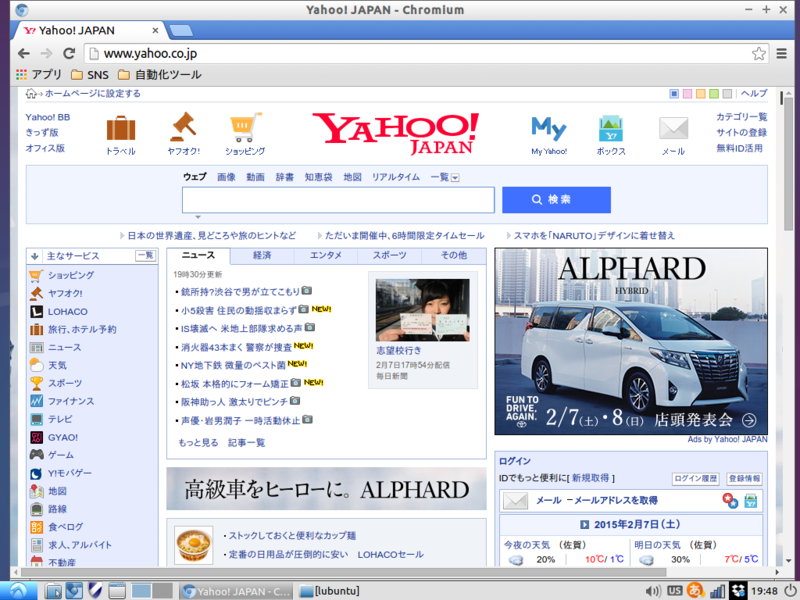This screenshot has height=600, width=800.
Task: Select the orange page theme swatch
Action: click(701, 94)
